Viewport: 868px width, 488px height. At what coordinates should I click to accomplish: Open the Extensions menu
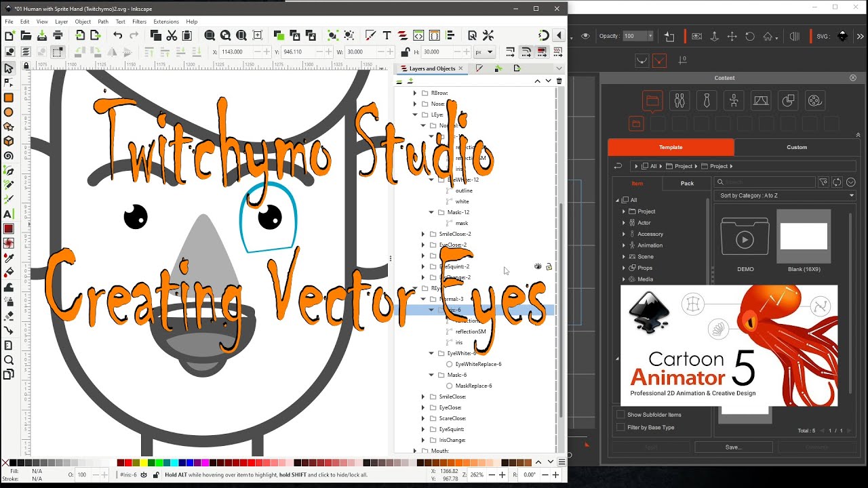(x=166, y=22)
